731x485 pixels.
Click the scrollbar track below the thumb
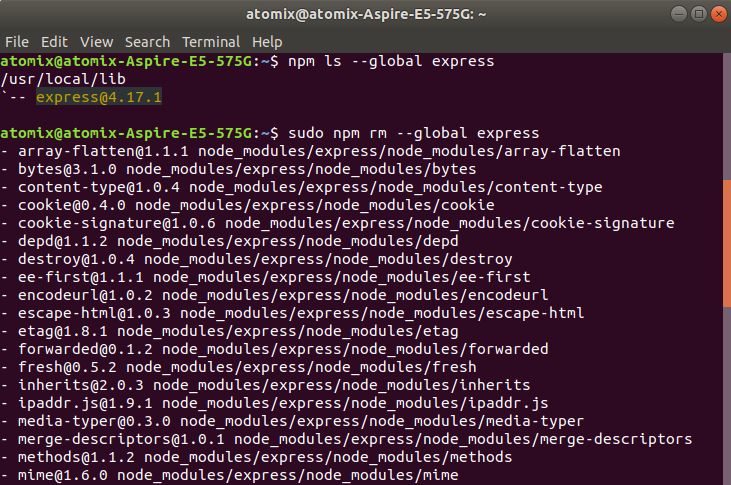click(727, 396)
